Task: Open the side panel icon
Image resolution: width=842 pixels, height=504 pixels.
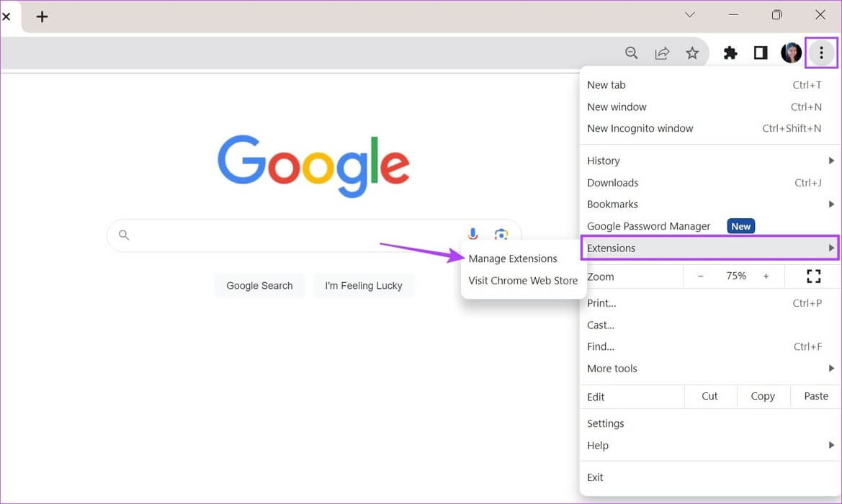Action: point(761,53)
